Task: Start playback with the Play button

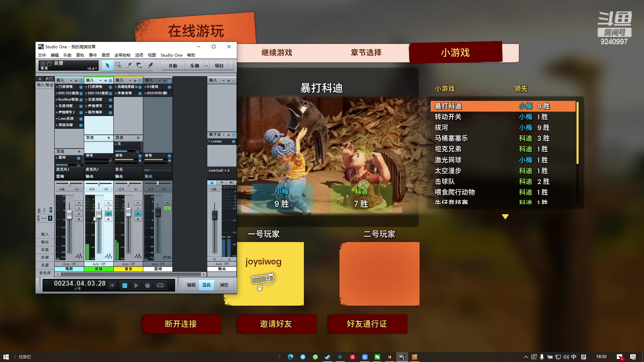Action: point(136,285)
